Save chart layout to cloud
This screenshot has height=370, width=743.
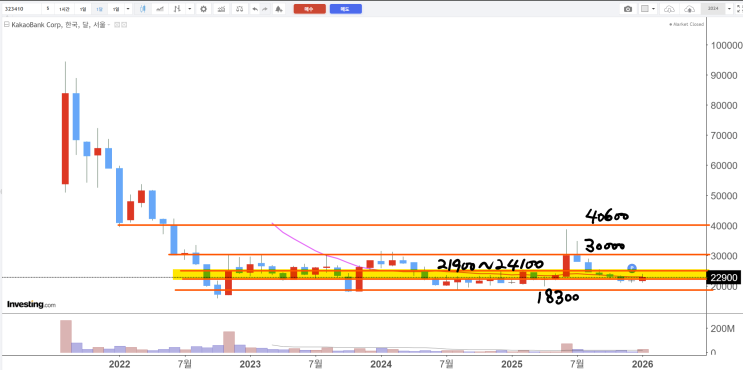point(689,9)
